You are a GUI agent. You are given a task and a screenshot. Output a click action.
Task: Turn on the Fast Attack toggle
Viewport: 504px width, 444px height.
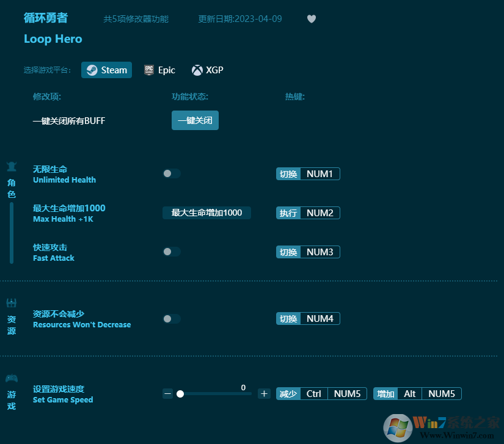(x=171, y=252)
